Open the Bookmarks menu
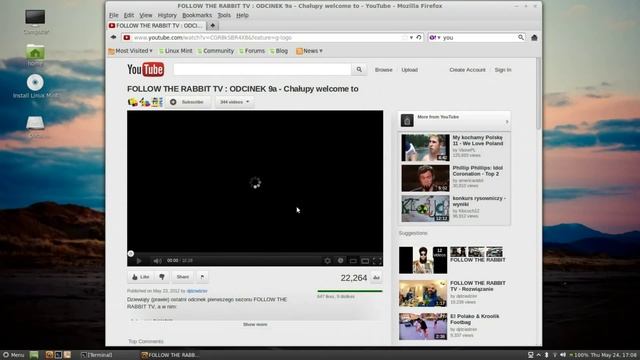This screenshot has height=360, width=640. (x=197, y=15)
